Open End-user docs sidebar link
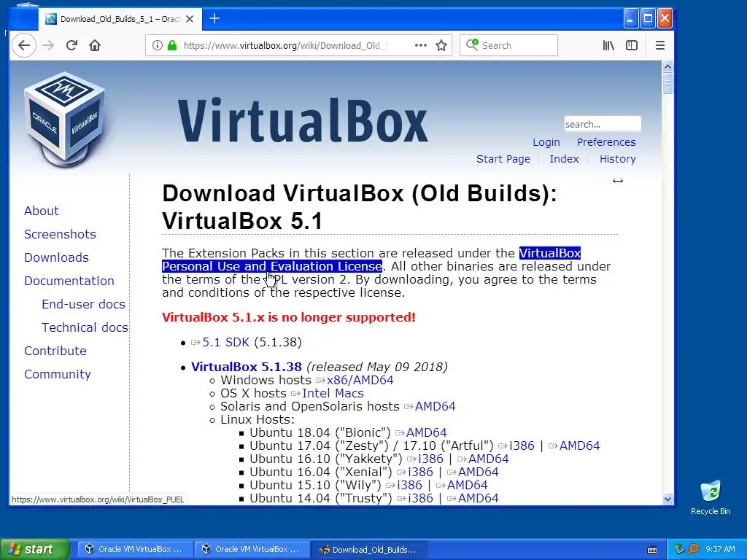Image resolution: width=747 pixels, height=560 pixels. 83,304
